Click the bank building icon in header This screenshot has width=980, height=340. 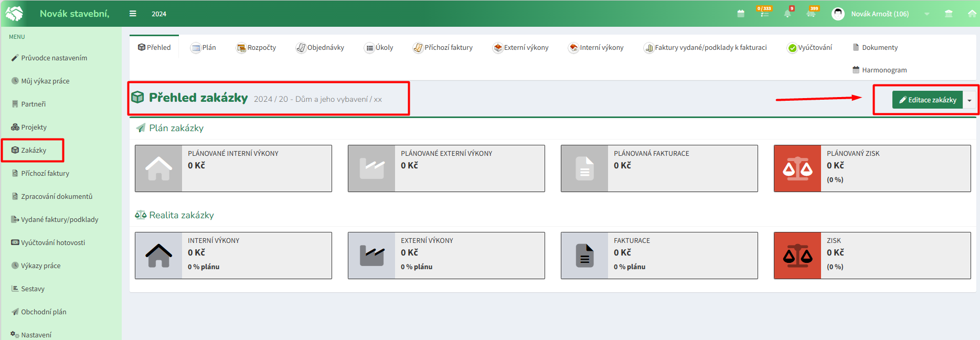pyautogui.click(x=949, y=14)
